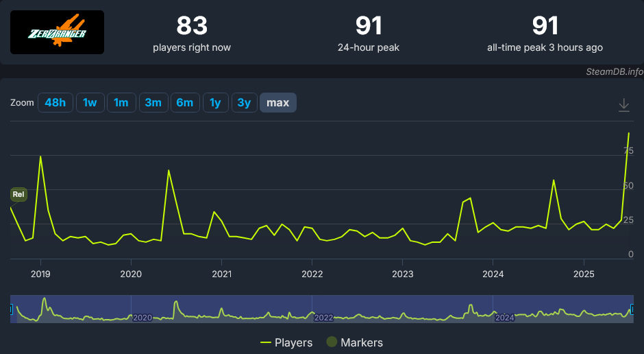Click the main-chart 2020 x-axis label

[131, 274]
